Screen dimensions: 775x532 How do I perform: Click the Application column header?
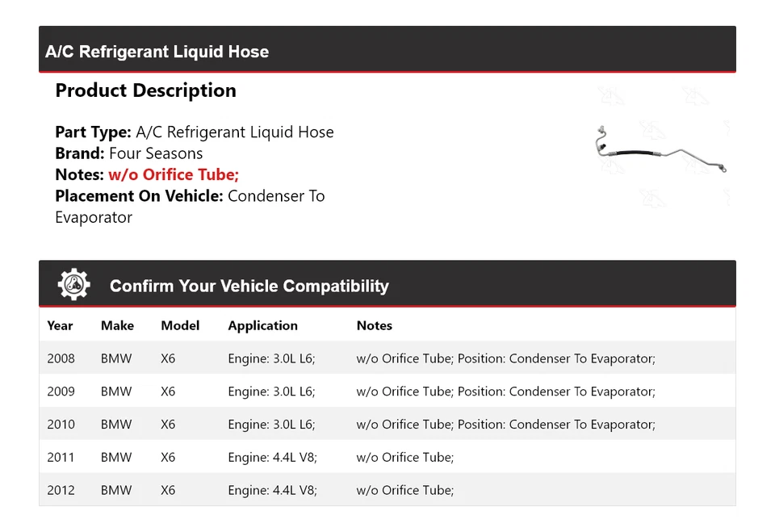[262, 326]
